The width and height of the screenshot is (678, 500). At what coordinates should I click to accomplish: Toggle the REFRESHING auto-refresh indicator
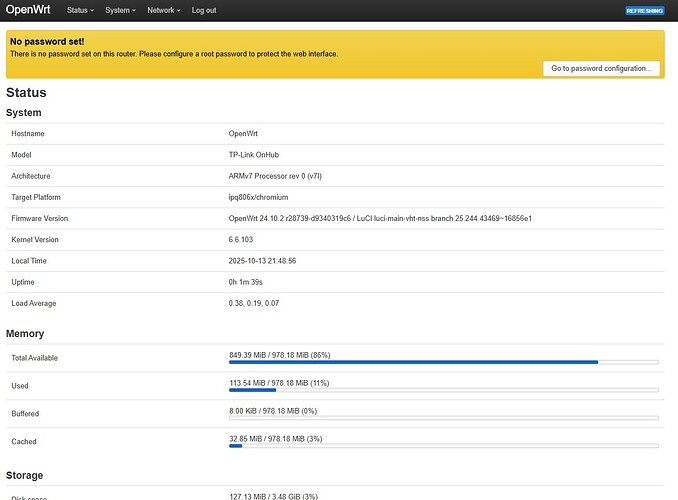pyautogui.click(x=644, y=10)
